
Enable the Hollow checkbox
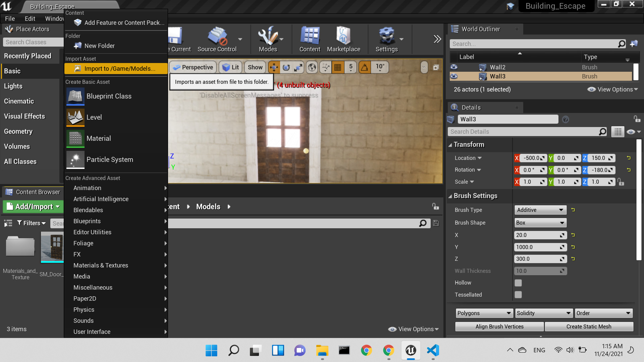[518, 283]
